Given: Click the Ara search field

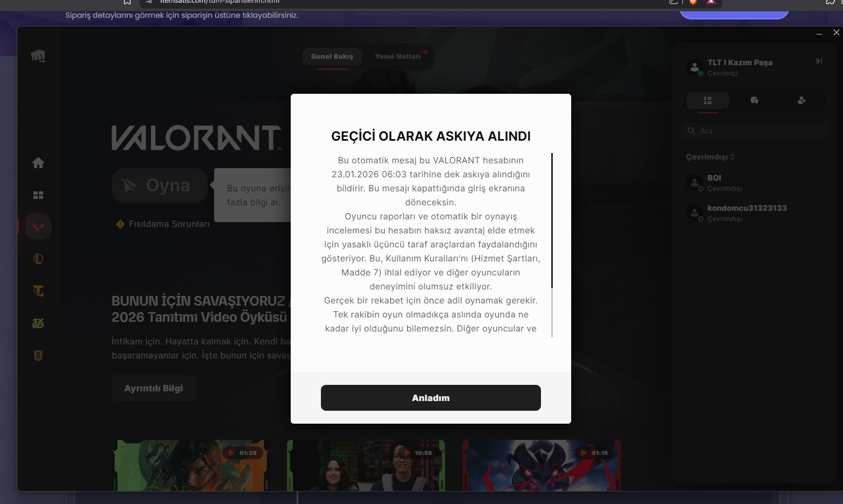Looking at the screenshot, I should tap(755, 131).
